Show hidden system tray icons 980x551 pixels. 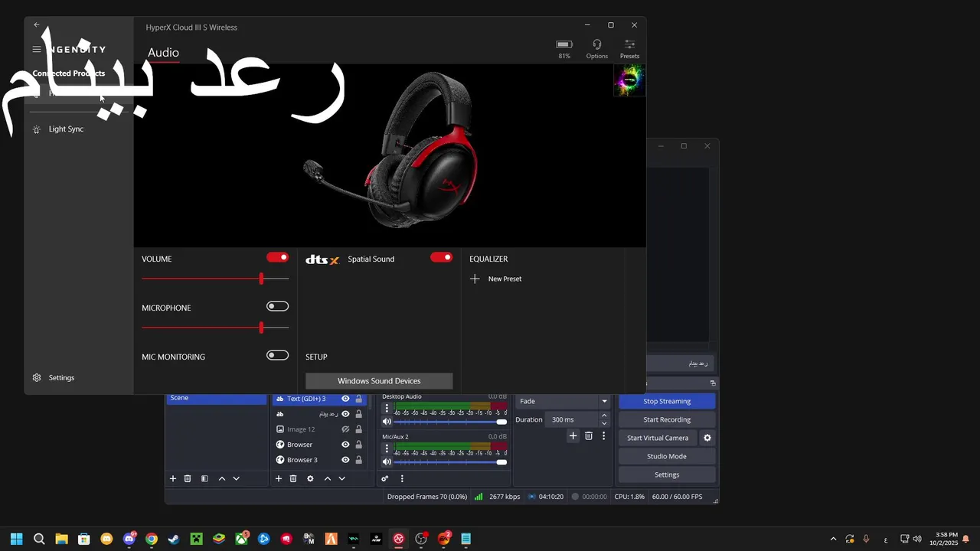[x=834, y=539]
